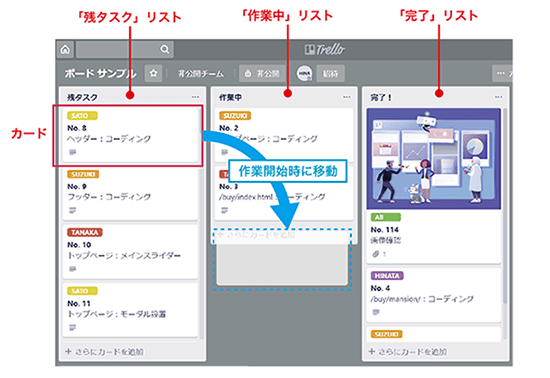Open the 非公開チーム team link
This screenshot has height=378, width=550.
tap(200, 74)
